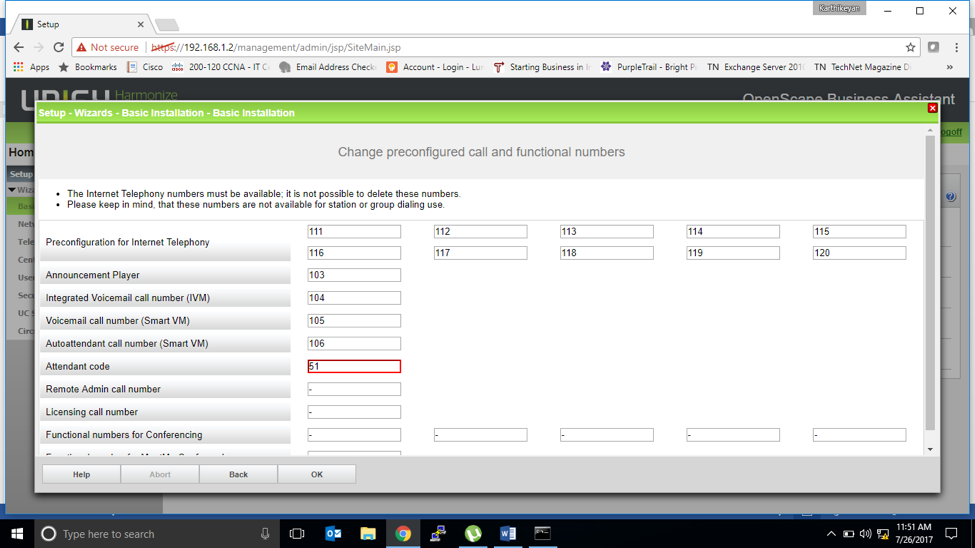This screenshot has width=975, height=548.
Task: Open File Explorer from the taskbar
Action: point(368,534)
